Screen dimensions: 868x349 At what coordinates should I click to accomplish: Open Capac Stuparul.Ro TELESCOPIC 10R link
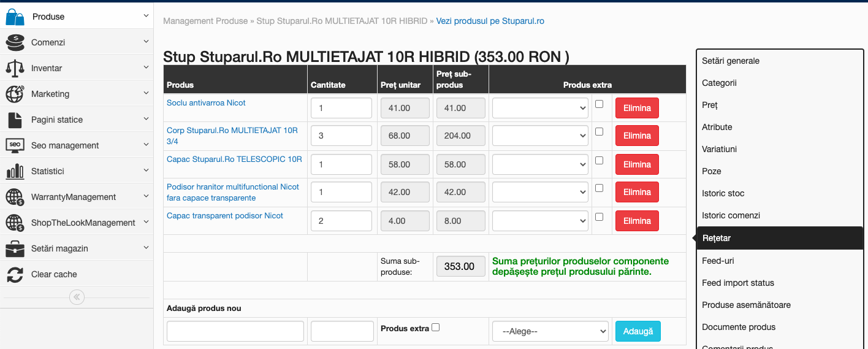pyautogui.click(x=234, y=159)
